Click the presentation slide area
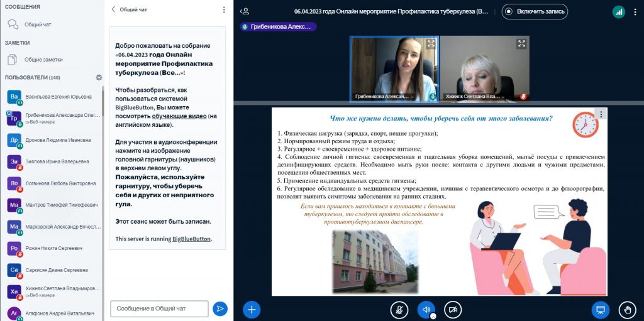Screen dimensions: 644x321 439,202
